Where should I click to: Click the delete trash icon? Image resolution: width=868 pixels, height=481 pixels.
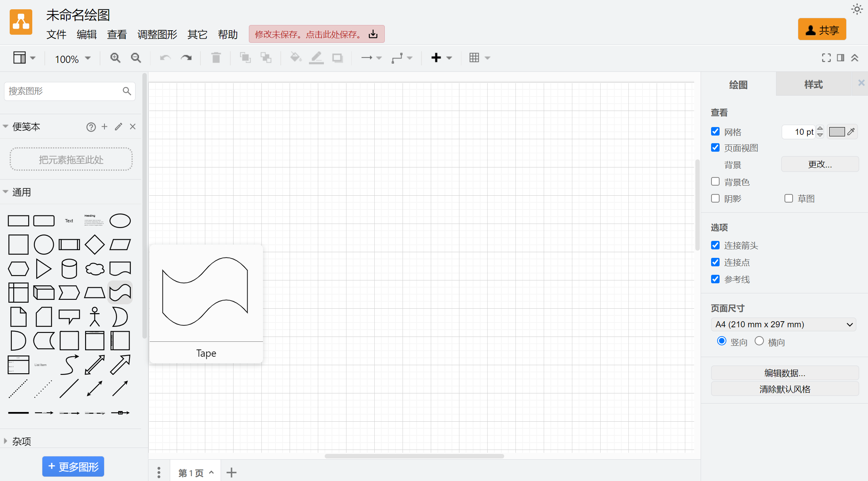point(216,58)
